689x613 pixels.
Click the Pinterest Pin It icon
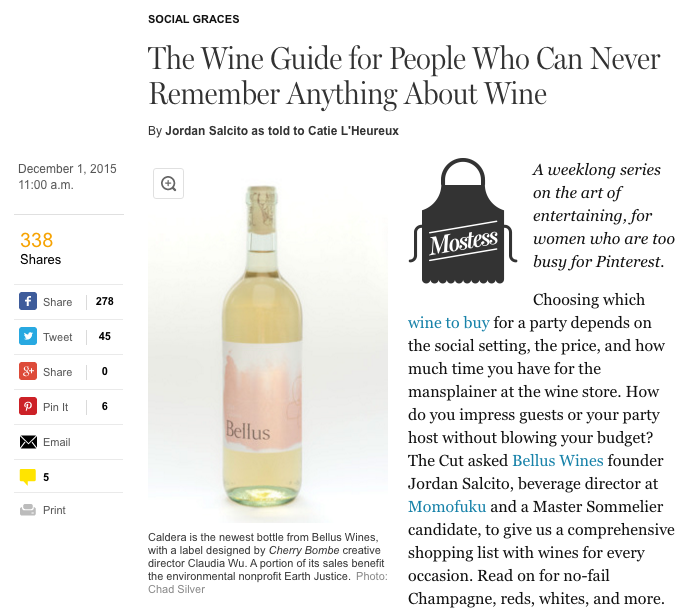[x=28, y=407]
